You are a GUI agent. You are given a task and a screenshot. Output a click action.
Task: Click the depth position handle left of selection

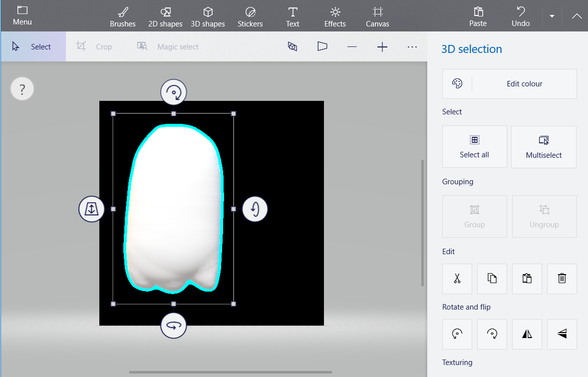(x=91, y=209)
